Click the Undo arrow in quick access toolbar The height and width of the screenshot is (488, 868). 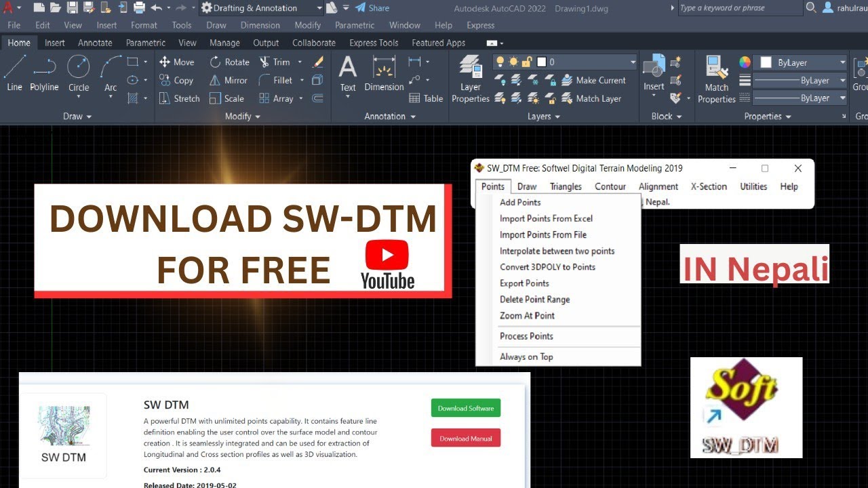click(157, 8)
